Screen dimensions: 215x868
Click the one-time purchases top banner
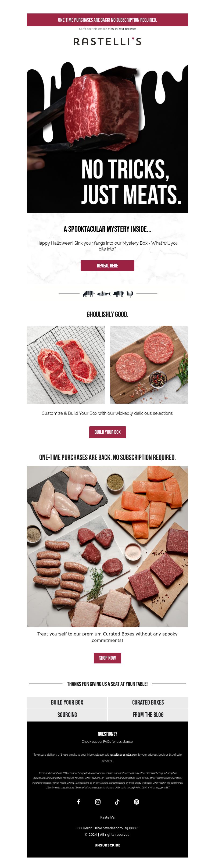(x=107, y=20)
